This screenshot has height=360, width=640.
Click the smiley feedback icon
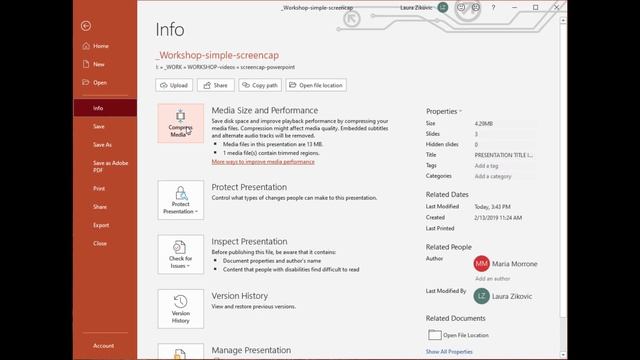pos(461,7)
